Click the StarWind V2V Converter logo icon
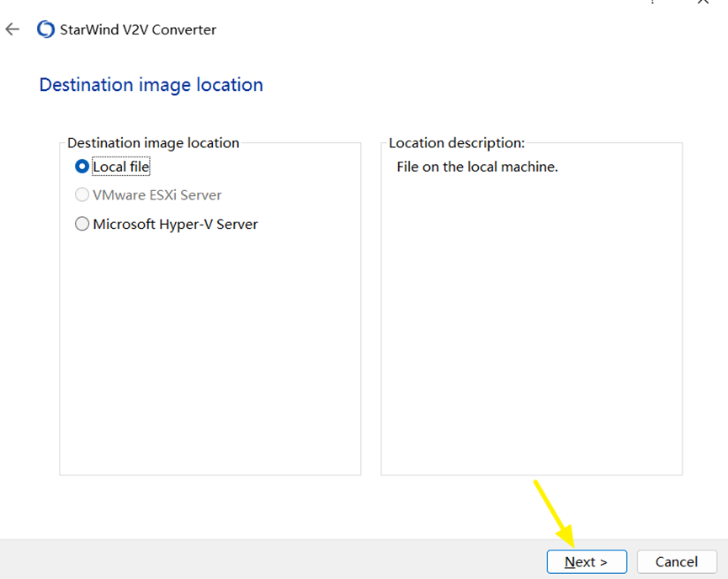 pos(45,29)
